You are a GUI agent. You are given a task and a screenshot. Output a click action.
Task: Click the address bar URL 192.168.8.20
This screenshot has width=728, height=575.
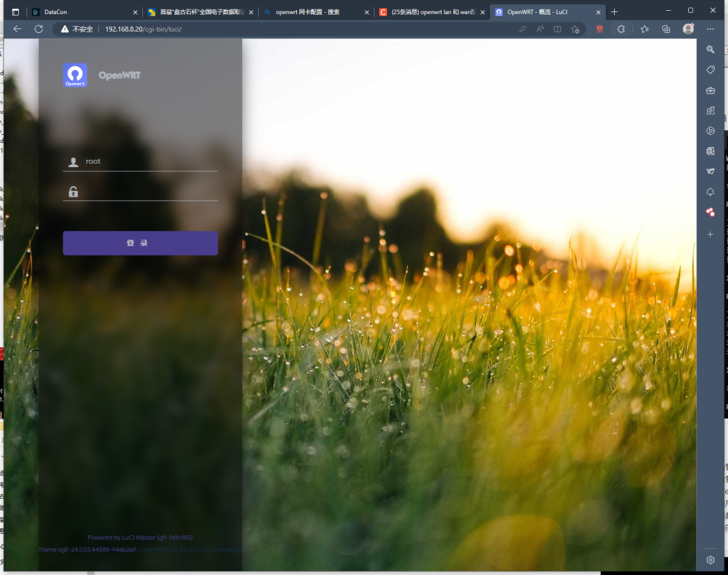coord(143,29)
